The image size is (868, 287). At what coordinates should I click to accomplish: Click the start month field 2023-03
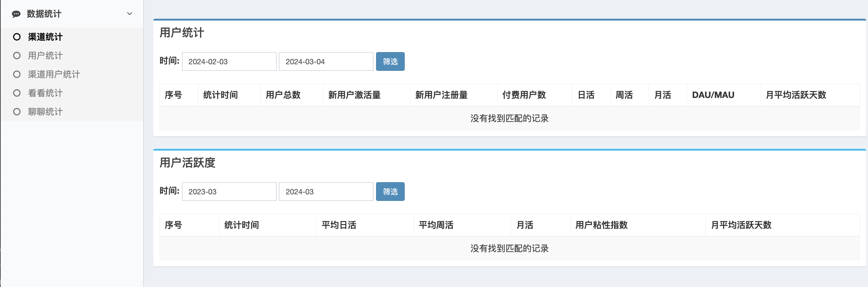tap(229, 192)
